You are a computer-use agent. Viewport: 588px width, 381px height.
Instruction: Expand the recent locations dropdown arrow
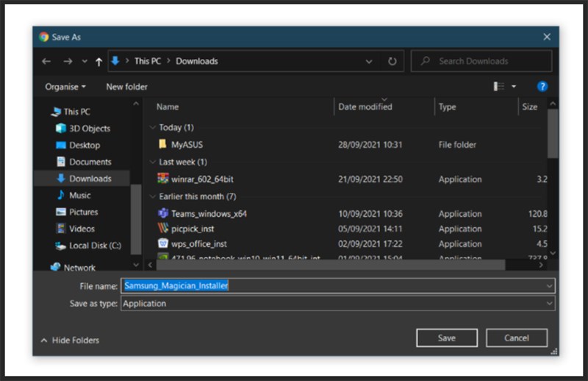[x=85, y=62]
